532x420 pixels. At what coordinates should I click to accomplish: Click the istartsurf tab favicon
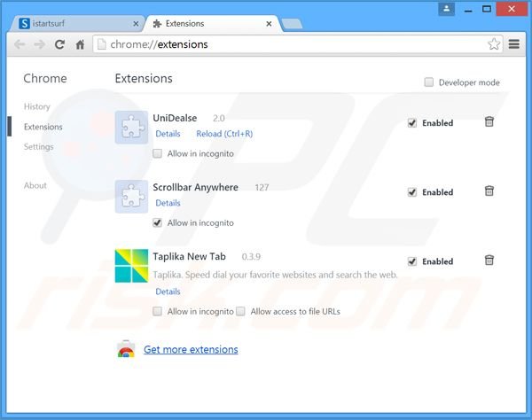[24, 24]
